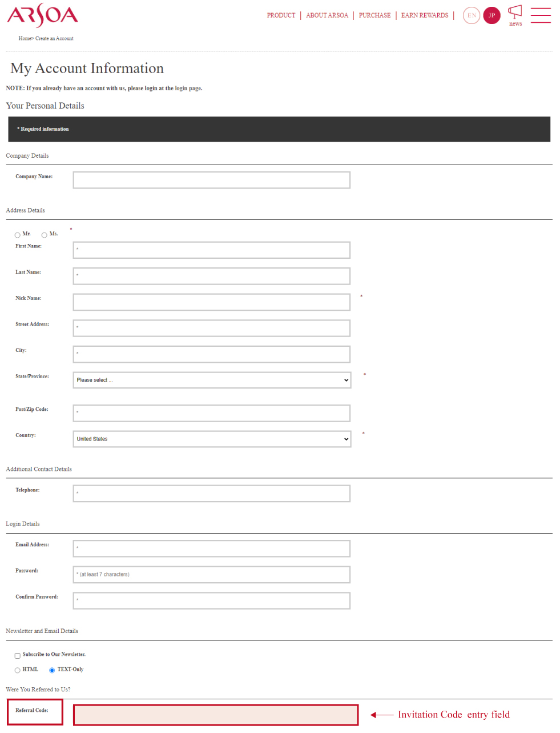Check Subscribe to Our Newsletter

tap(18, 656)
